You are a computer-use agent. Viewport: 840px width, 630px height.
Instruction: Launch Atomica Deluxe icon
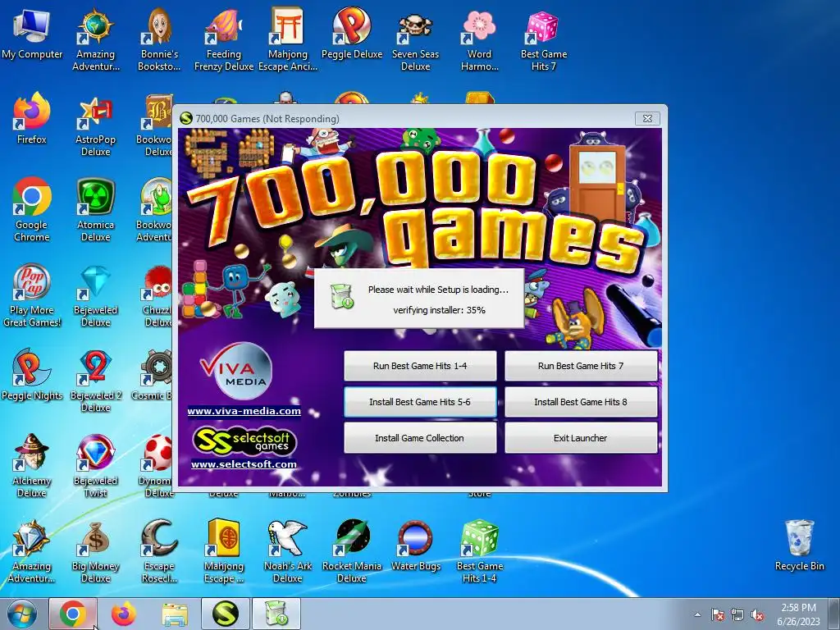pyautogui.click(x=95, y=210)
